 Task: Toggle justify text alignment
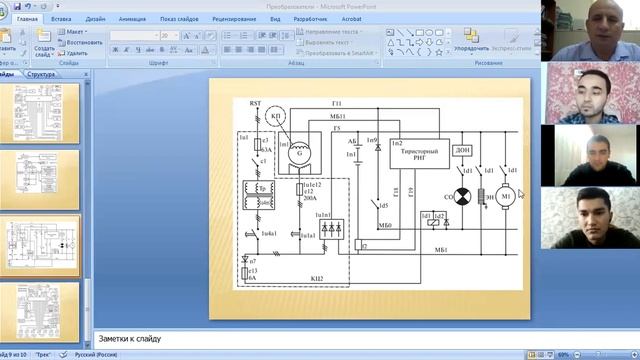click(262, 49)
